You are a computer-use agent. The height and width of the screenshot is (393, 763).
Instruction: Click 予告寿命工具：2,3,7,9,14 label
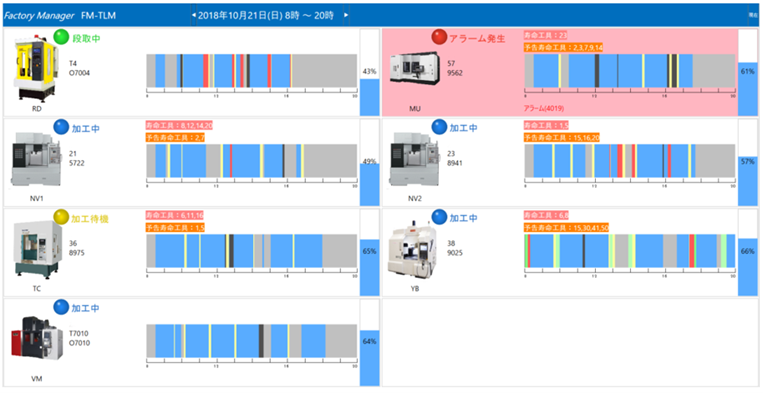pos(563,47)
